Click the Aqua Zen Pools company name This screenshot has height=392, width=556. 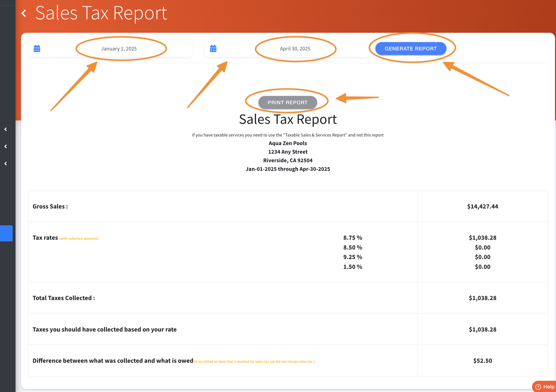[288, 143]
